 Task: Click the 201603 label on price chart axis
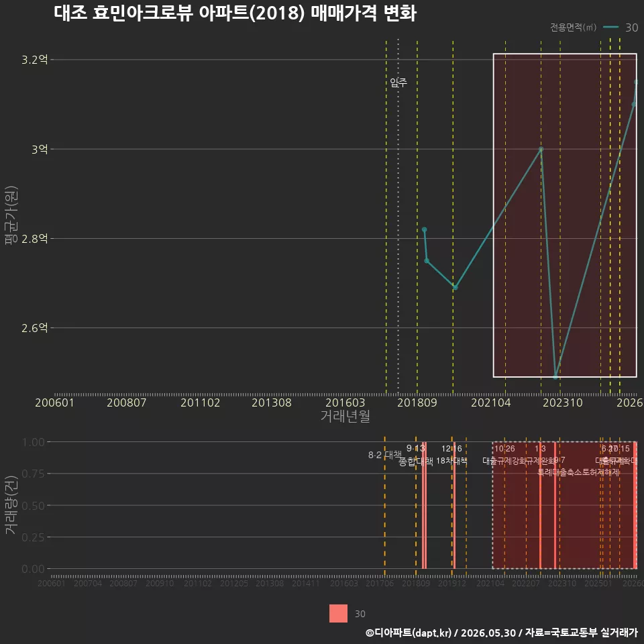coord(345,402)
